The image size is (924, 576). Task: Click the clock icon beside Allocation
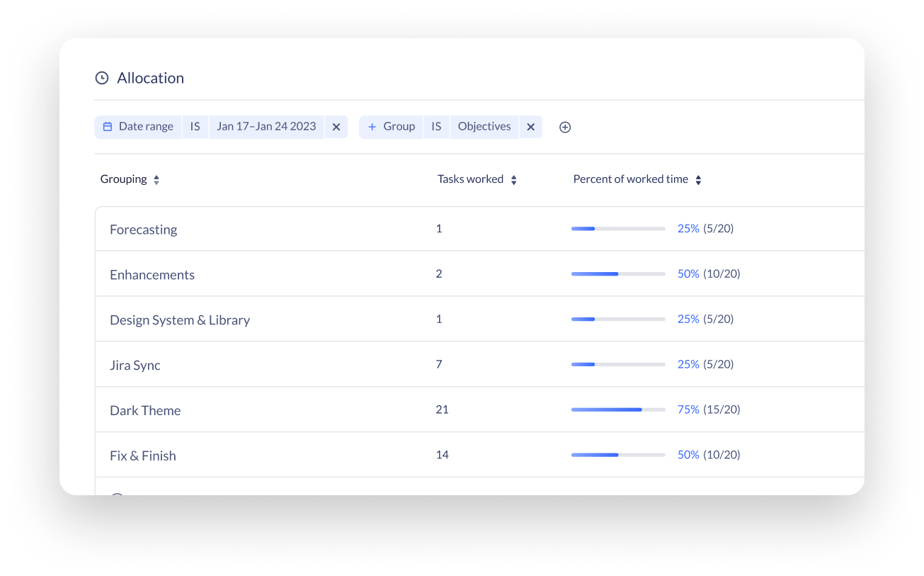(102, 78)
